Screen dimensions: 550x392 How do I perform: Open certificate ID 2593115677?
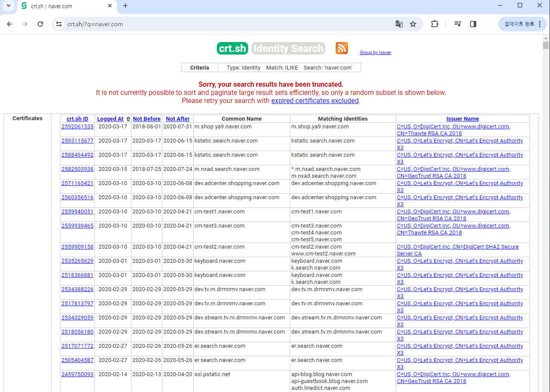click(77, 141)
